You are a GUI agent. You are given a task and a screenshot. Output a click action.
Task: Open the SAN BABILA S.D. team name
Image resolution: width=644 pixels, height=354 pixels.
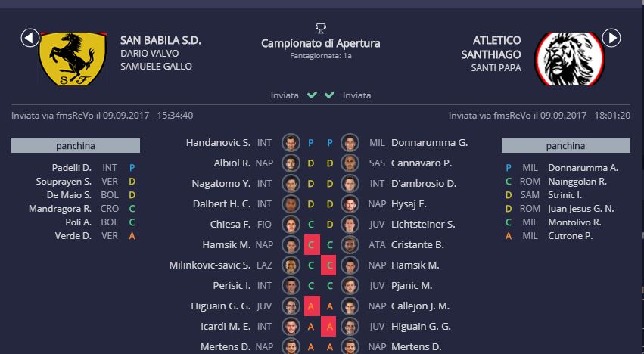point(160,40)
